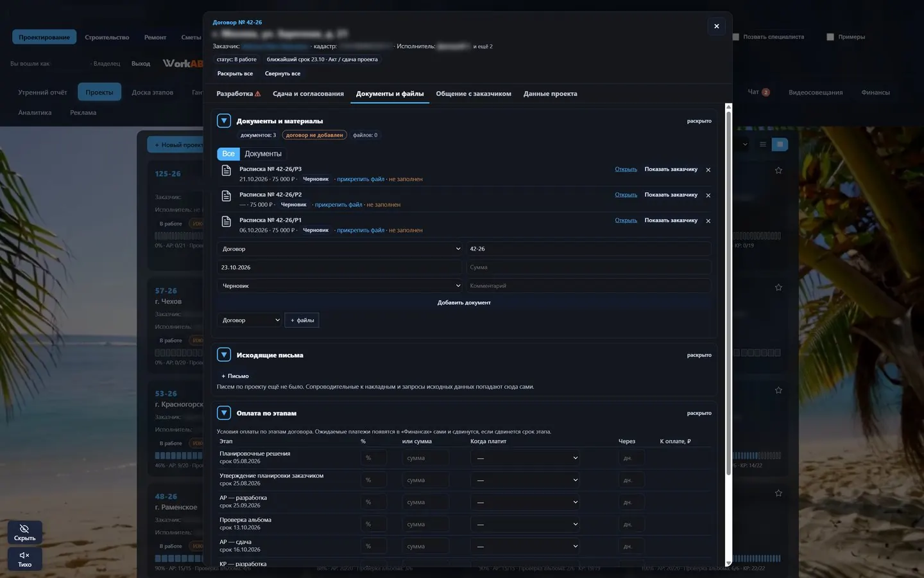
Task: Open Когда платит dropdown for Планировочные решения
Action: tap(526, 458)
